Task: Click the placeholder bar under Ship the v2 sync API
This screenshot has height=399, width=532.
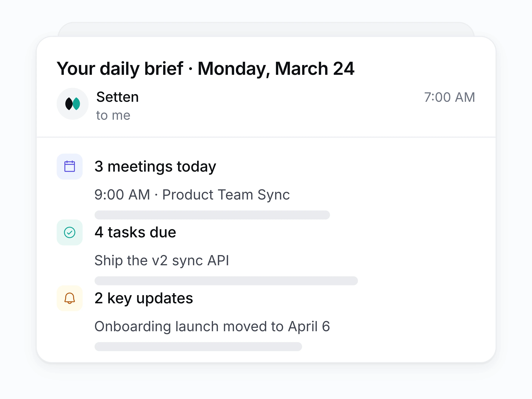Action: pyautogui.click(x=226, y=281)
